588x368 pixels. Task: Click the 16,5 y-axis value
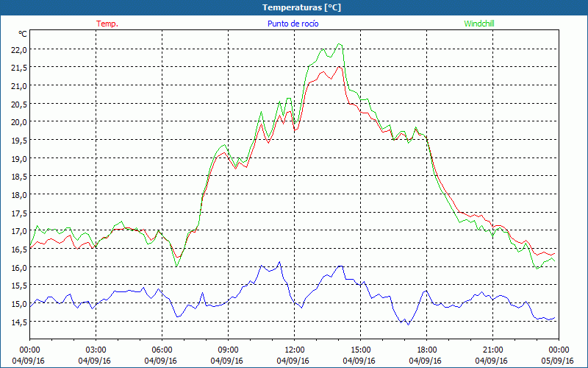click(x=19, y=250)
